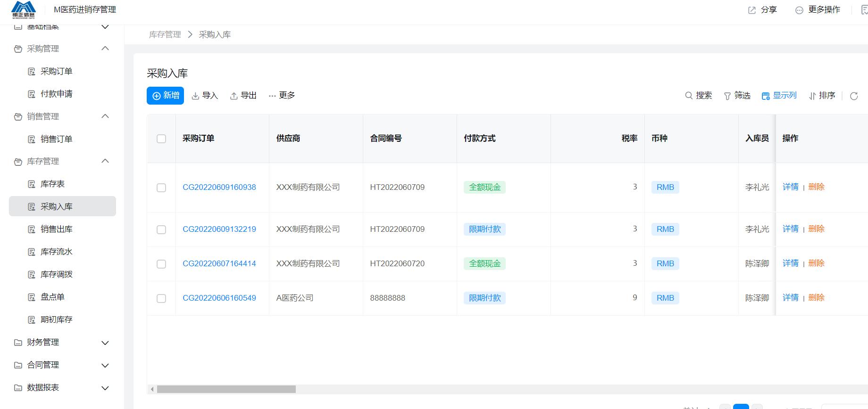Click the 采购管理 folder icon

click(x=18, y=49)
